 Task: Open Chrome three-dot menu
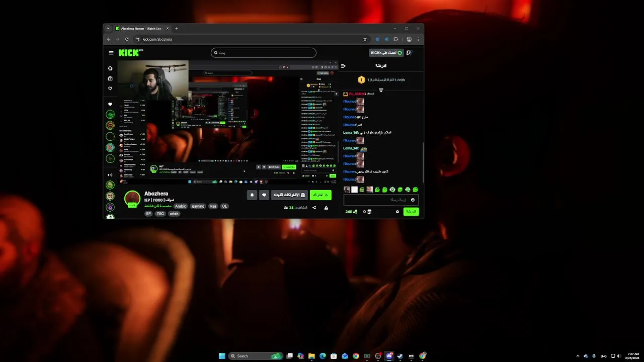tap(418, 39)
